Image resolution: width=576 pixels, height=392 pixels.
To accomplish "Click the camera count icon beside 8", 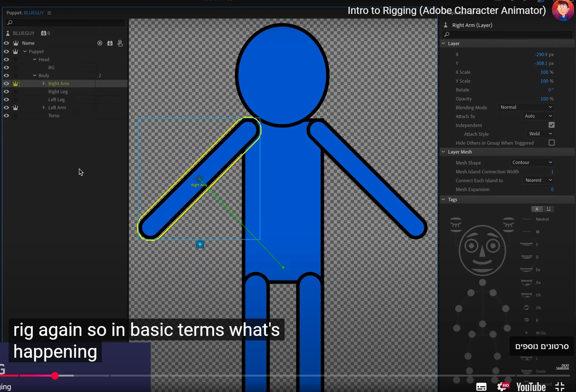I will click(x=43, y=33).
